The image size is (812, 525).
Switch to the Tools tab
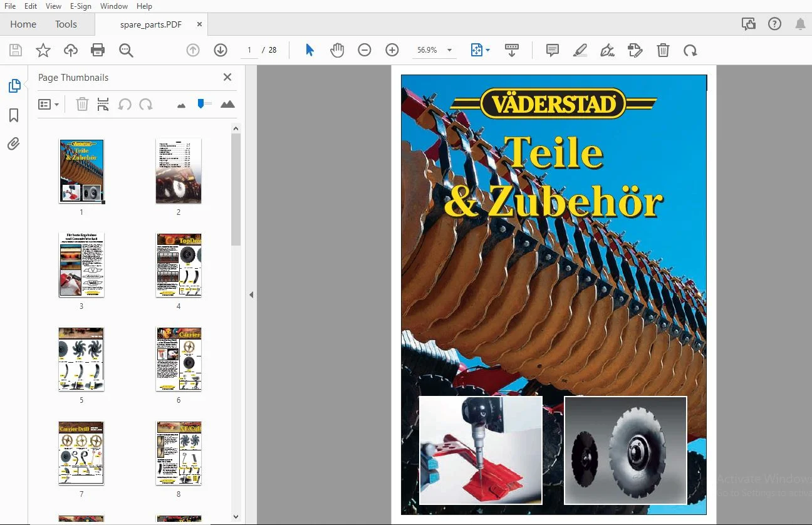coord(66,24)
